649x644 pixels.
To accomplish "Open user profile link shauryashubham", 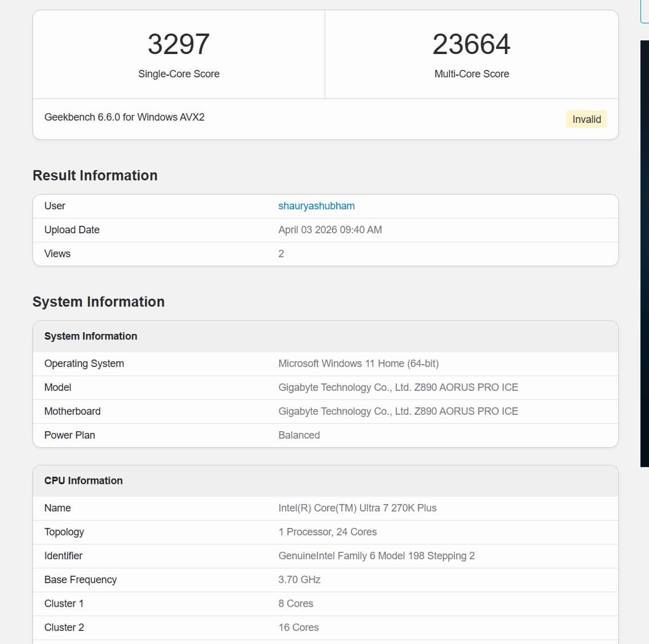I will pos(316,206).
